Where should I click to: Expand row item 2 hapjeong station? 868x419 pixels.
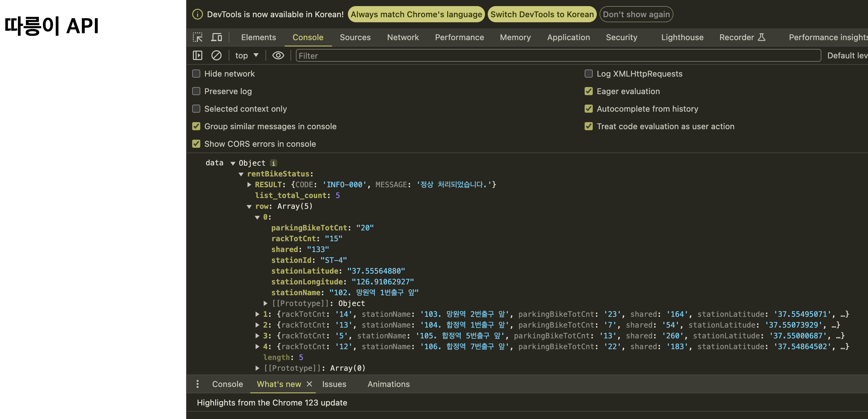pos(257,325)
